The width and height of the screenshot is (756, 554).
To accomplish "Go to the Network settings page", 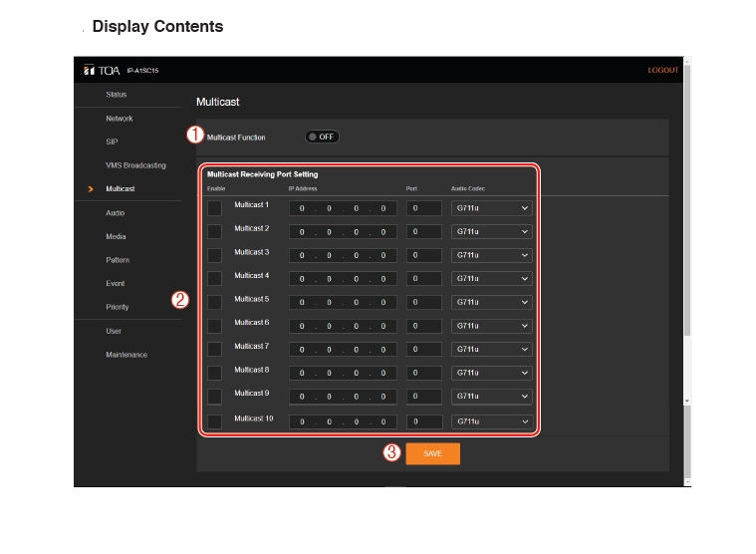I will coord(120,119).
